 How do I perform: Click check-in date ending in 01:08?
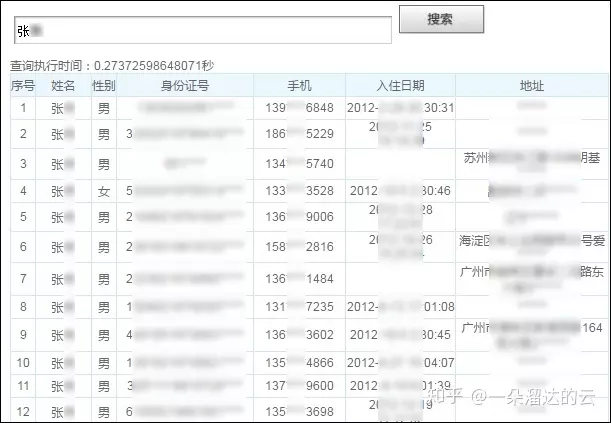(401, 307)
